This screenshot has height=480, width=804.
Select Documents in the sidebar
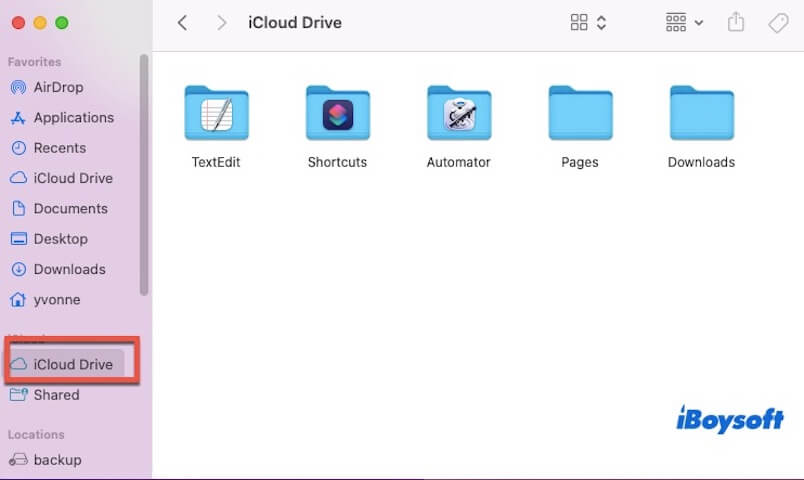70,208
